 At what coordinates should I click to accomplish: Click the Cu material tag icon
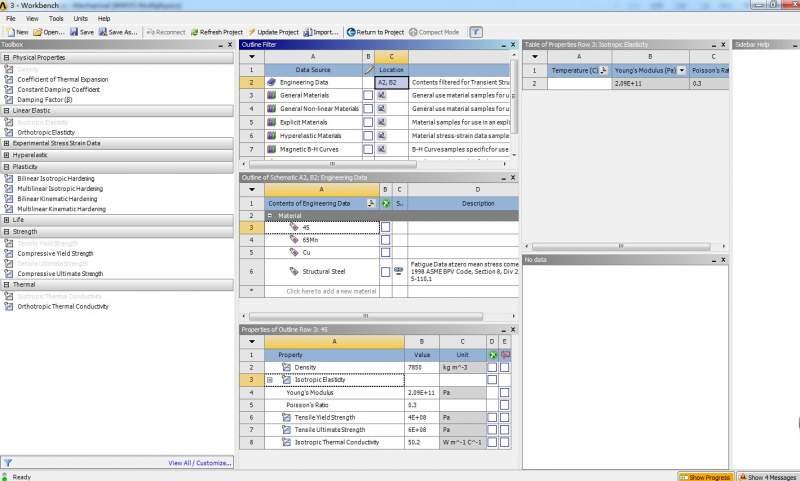pos(294,252)
